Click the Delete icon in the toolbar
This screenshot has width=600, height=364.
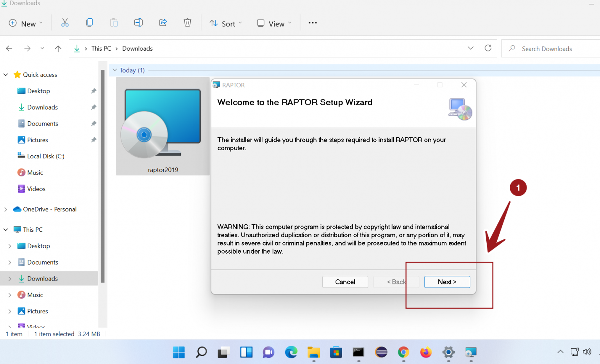click(x=187, y=23)
